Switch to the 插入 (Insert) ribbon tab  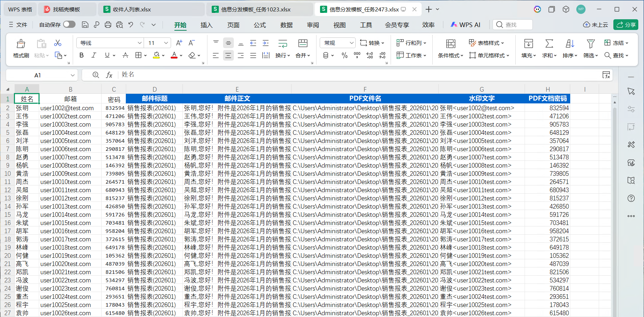coord(206,25)
